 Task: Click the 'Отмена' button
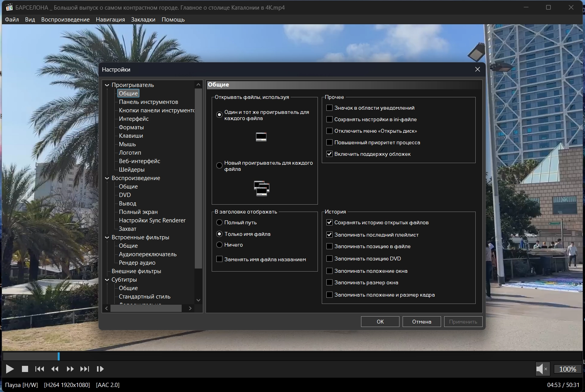click(x=421, y=322)
